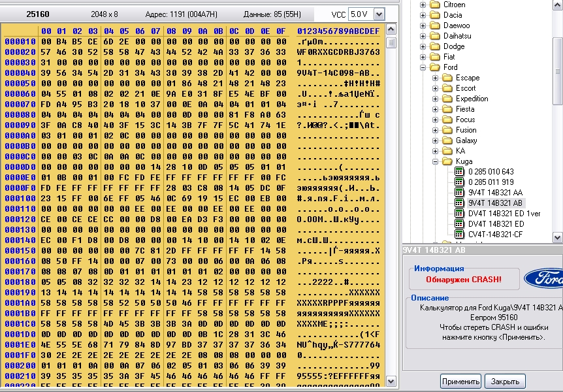Click the Dacia folder icon
This screenshot has height=392, width=563.
coord(435,15)
